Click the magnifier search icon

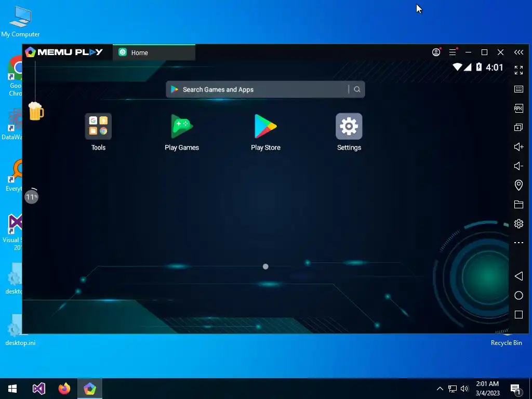click(357, 89)
